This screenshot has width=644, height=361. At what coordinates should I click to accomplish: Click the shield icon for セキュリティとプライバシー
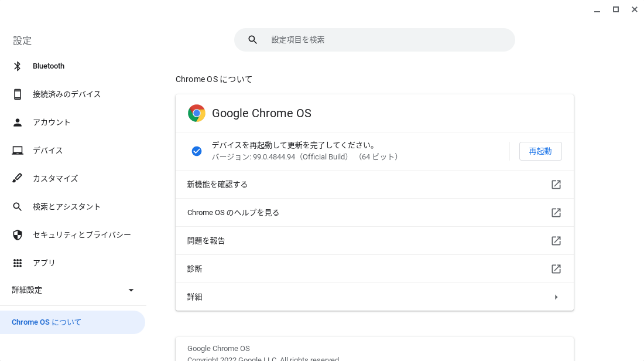(x=17, y=235)
